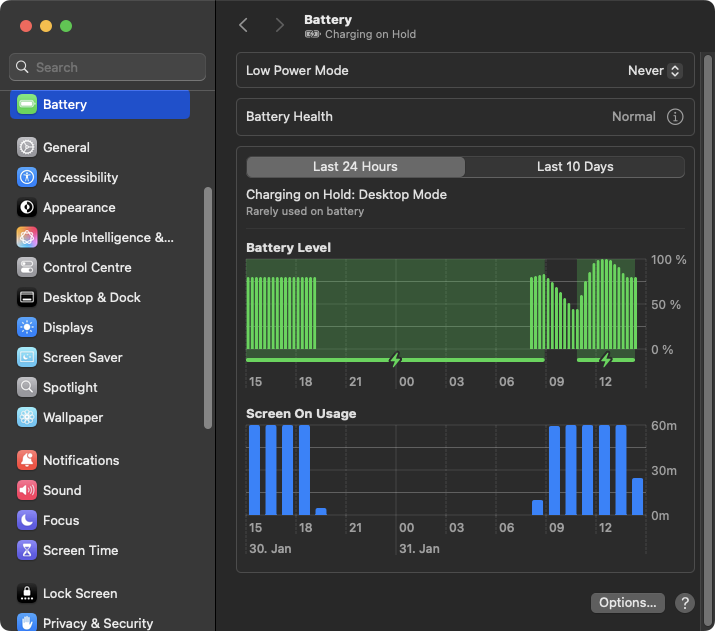Select the Accessibility icon
The height and width of the screenshot is (631, 715).
click(27, 177)
